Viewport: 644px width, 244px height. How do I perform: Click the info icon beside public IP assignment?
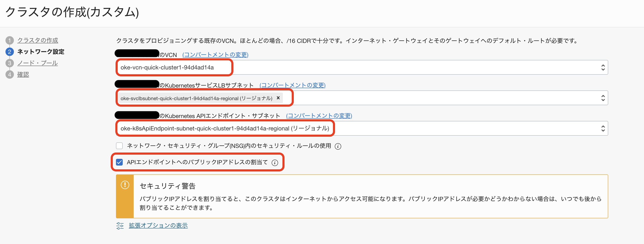coord(275,163)
